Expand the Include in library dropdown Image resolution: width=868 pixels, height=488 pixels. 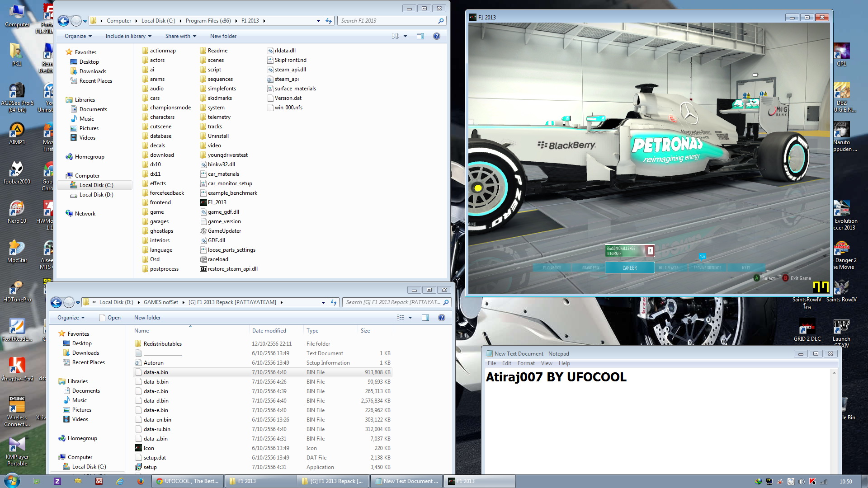tap(128, 36)
